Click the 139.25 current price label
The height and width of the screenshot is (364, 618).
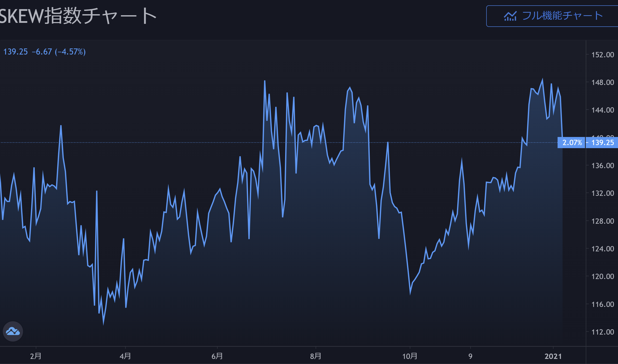tap(602, 143)
